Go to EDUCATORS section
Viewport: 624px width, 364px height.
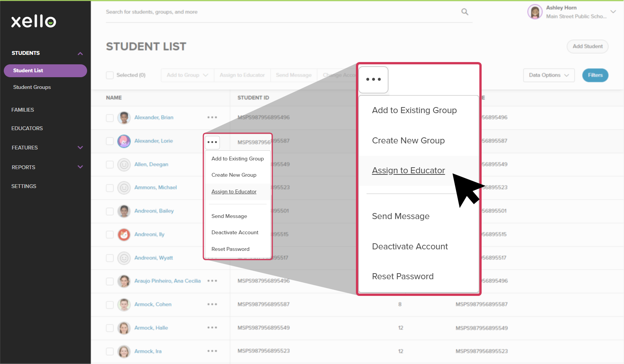(x=27, y=128)
